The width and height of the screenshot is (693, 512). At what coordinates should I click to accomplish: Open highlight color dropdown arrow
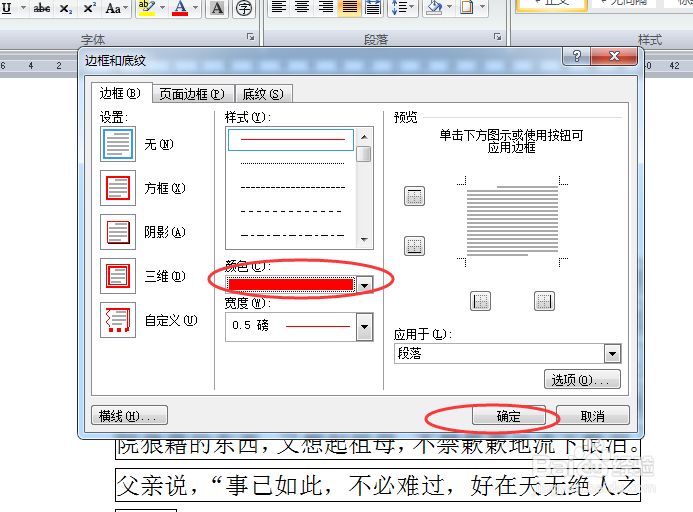pyautogui.click(x=162, y=8)
